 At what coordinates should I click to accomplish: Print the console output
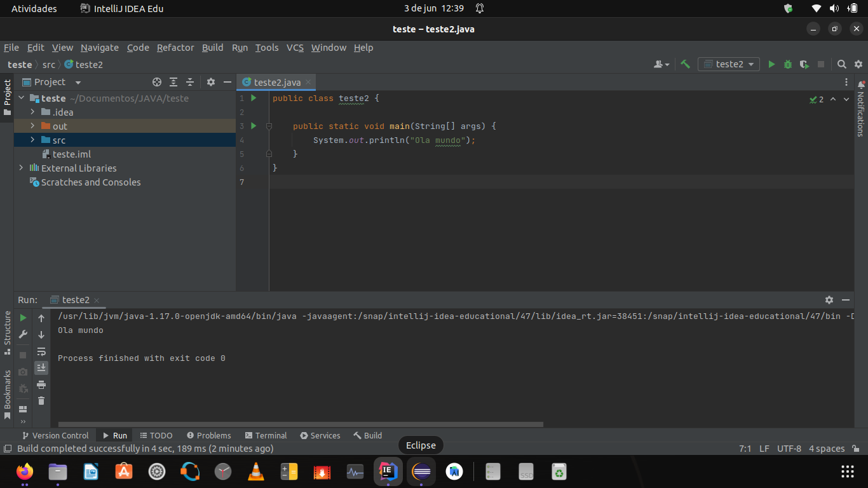[x=41, y=384]
